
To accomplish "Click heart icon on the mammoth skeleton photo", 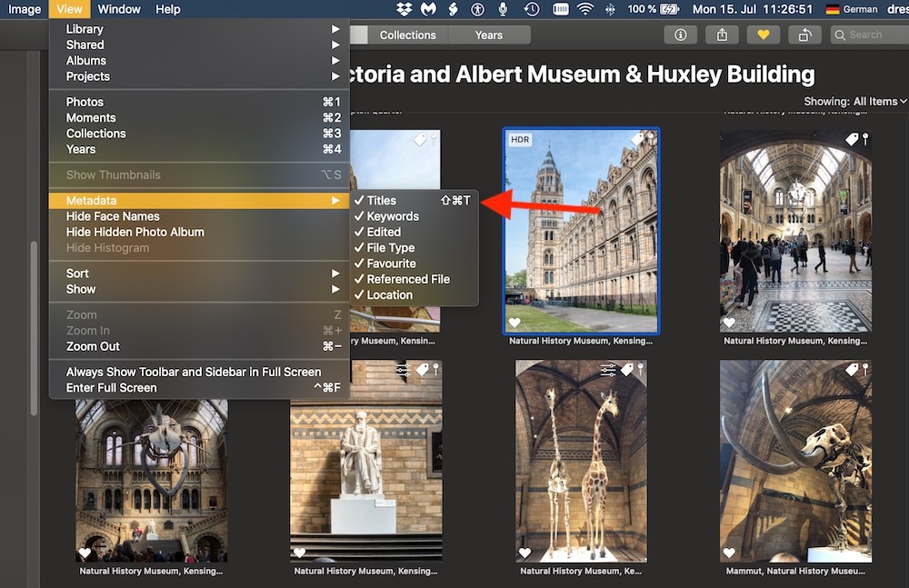I will [x=729, y=553].
